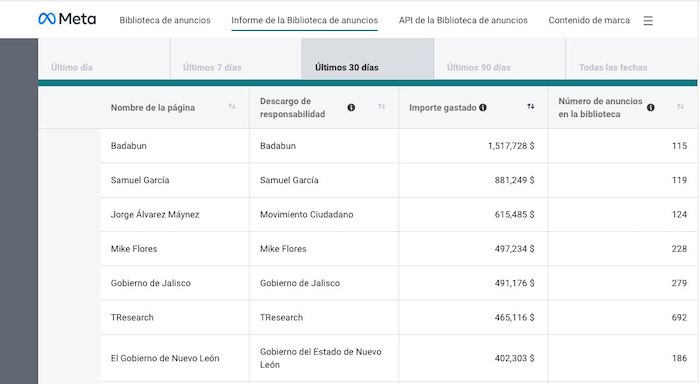Viewport: 700px width, 384px height.
Task: Click ad count 119
Action: tap(679, 180)
